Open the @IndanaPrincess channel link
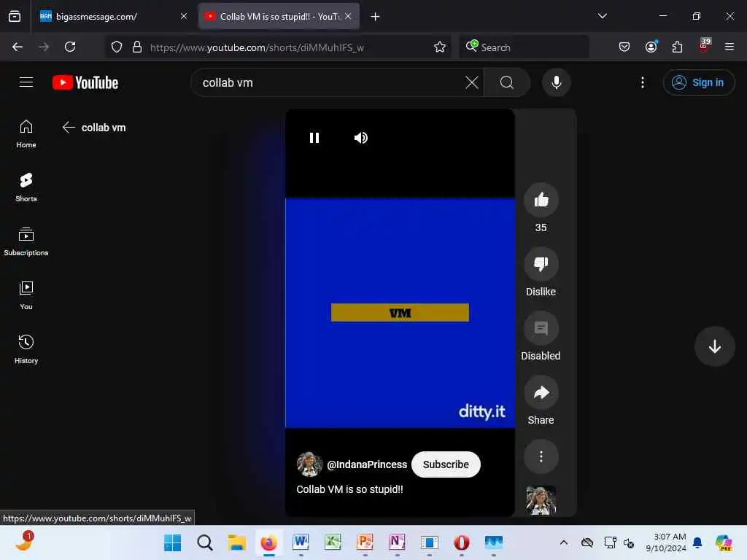747x560 pixels. coord(367,464)
